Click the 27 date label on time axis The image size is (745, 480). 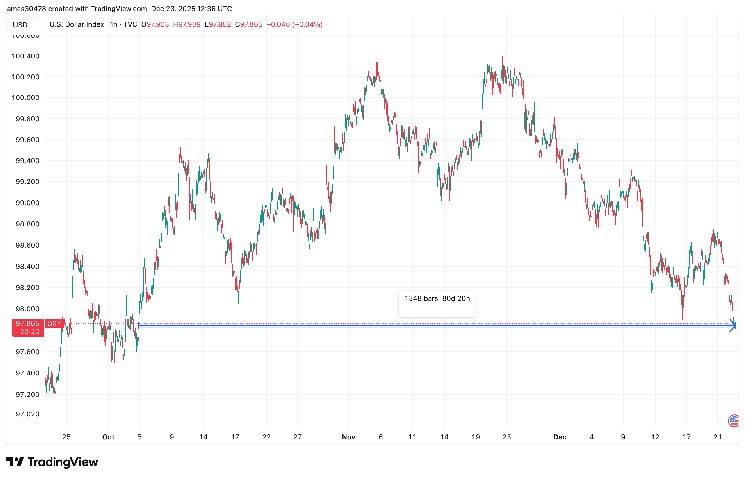click(297, 436)
